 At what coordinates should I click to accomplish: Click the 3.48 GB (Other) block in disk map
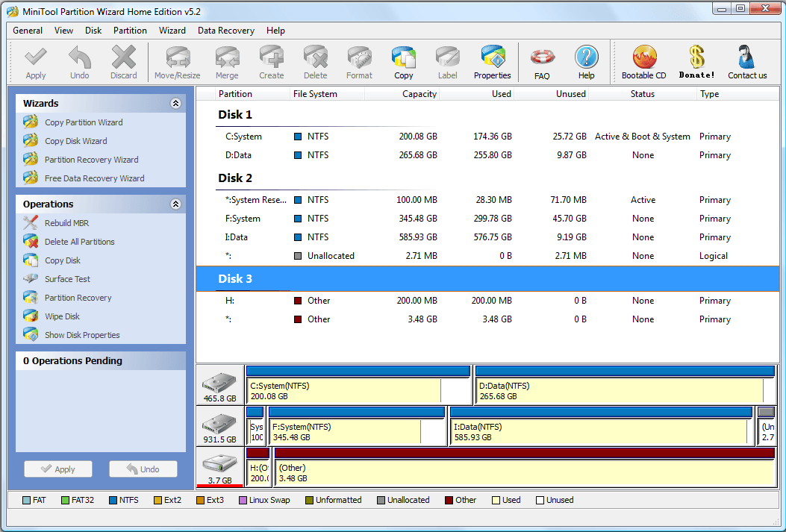(x=525, y=467)
